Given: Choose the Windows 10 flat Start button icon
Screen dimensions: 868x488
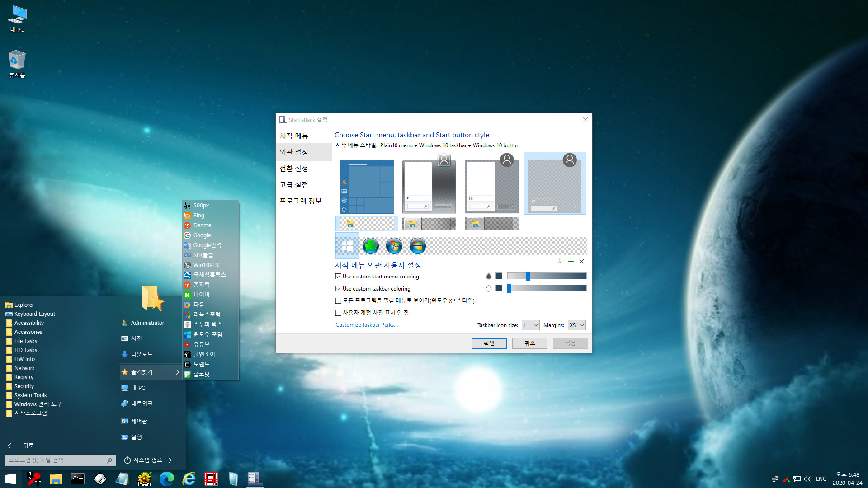Looking at the screenshot, I should (x=347, y=246).
